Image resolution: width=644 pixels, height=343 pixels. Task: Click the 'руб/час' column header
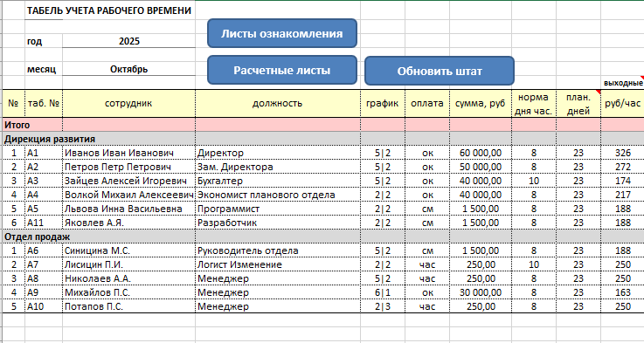click(x=623, y=103)
